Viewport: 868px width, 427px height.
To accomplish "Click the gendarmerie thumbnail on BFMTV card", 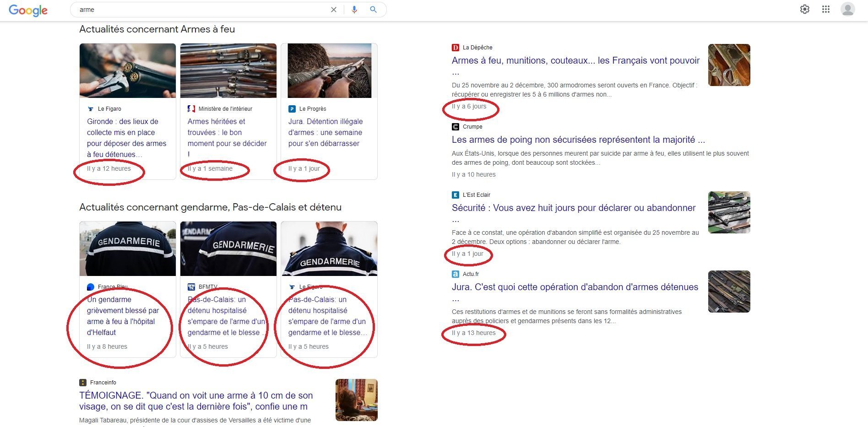I will coord(228,249).
